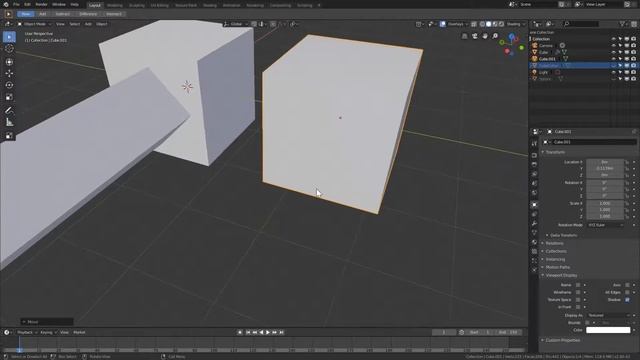Image resolution: width=640 pixels, height=360 pixels.
Task: Click the pan view hand icon
Action: (x=485, y=36)
